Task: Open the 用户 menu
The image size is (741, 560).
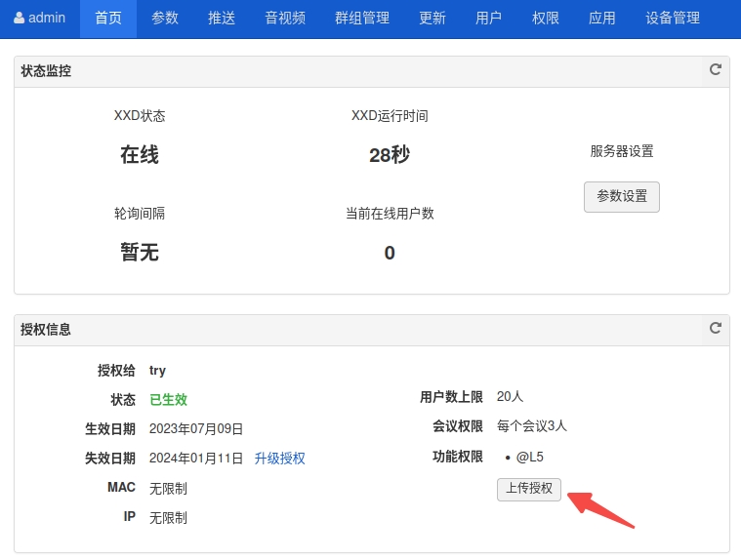Action: pos(489,19)
